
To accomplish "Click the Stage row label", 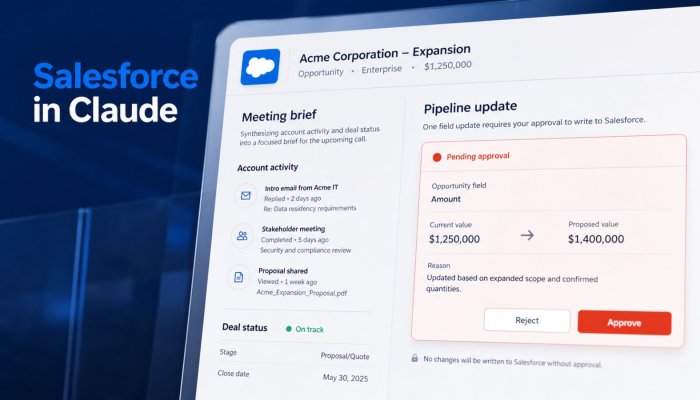I will pyautogui.click(x=228, y=352).
